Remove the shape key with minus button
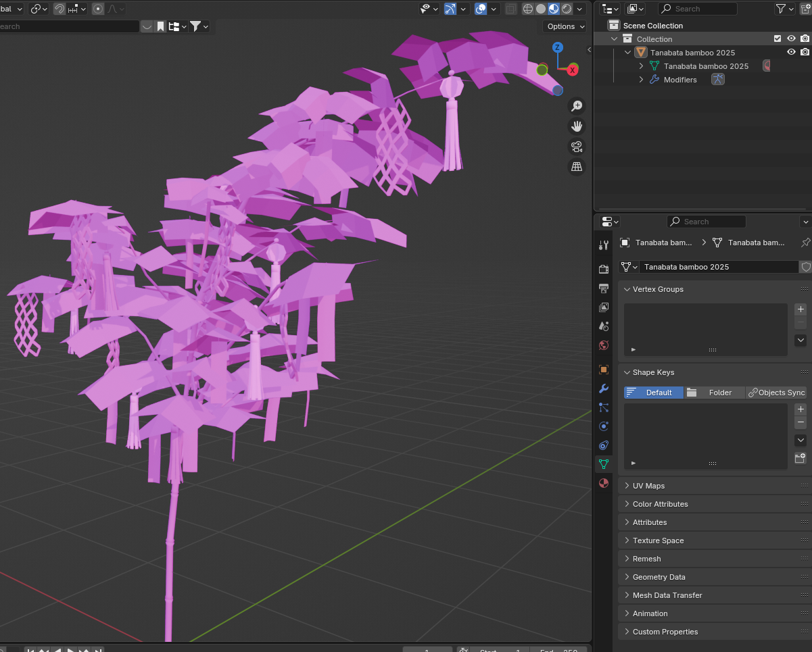Viewport: 812px width, 652px height. (801, 422)
